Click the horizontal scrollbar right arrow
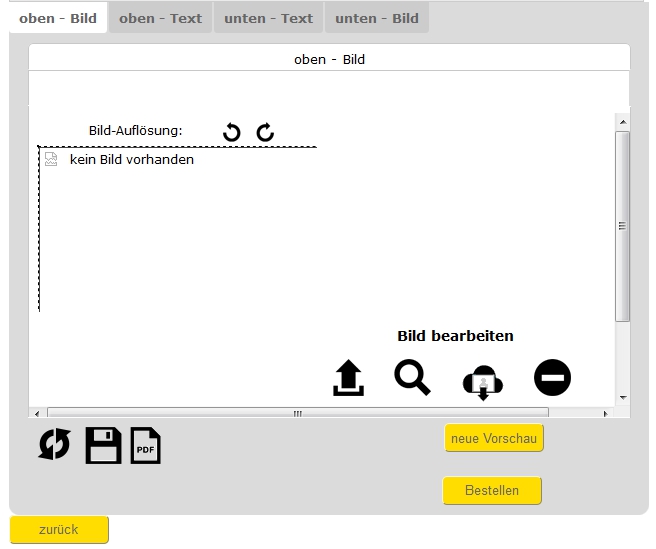Screen dimensions: 656x549 605,413
